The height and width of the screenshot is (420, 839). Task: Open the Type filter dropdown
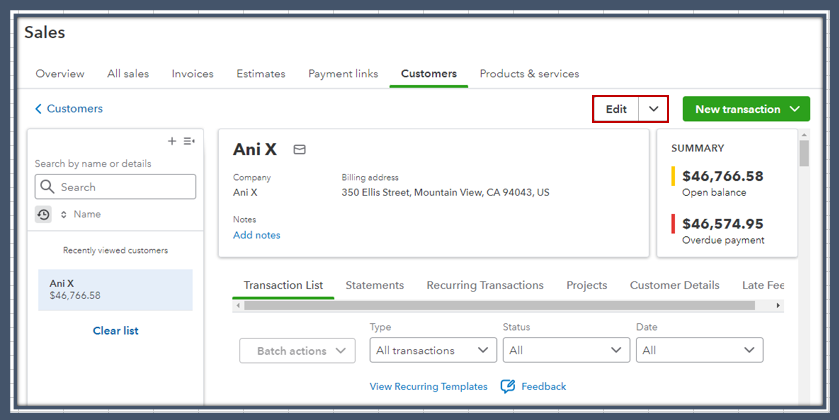pos(432,350)
